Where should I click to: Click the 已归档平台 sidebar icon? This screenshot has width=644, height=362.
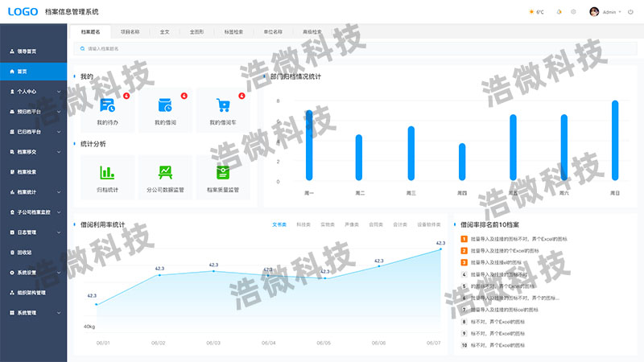pyautogui.click(x=12, y=132)
